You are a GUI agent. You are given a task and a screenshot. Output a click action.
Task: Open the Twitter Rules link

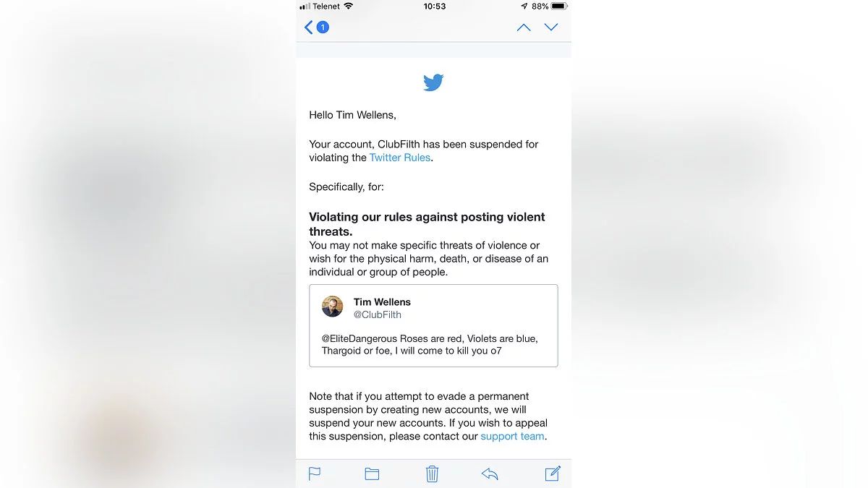[400, 158]
